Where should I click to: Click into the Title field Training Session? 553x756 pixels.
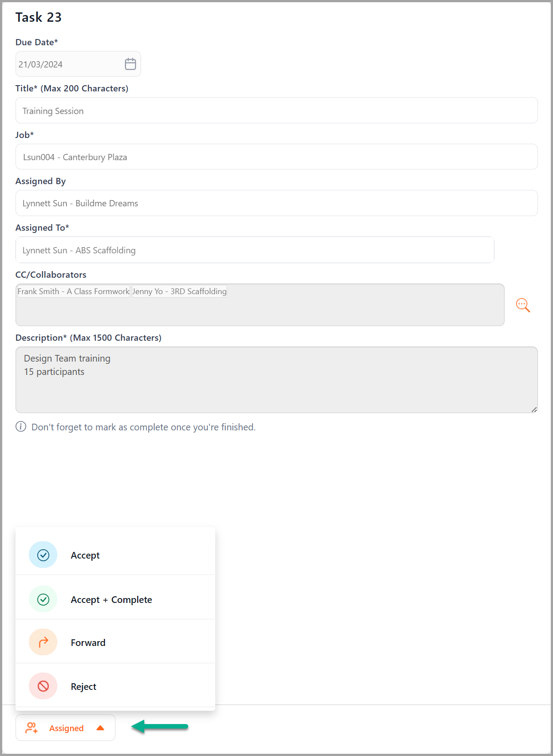(276, 110)
